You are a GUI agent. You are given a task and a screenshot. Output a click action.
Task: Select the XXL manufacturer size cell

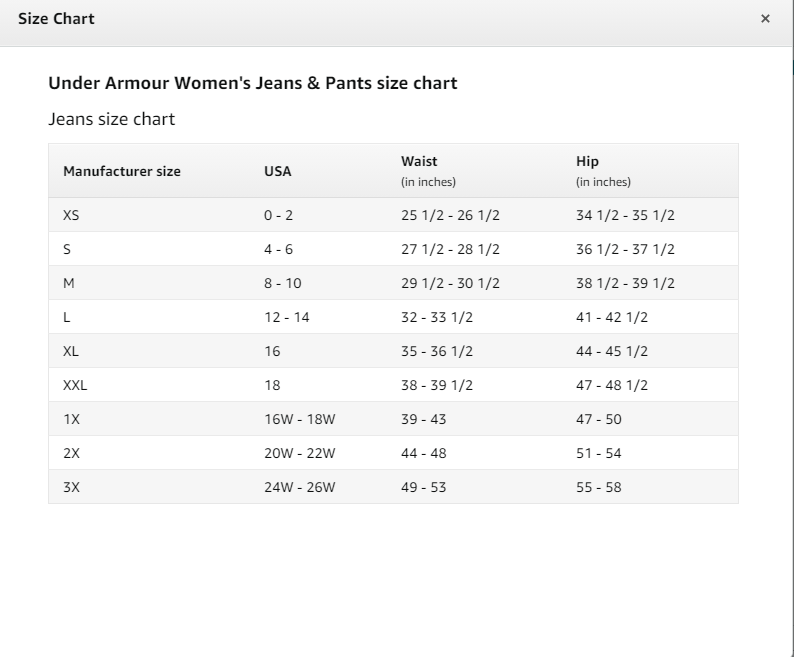click(75, 385)
